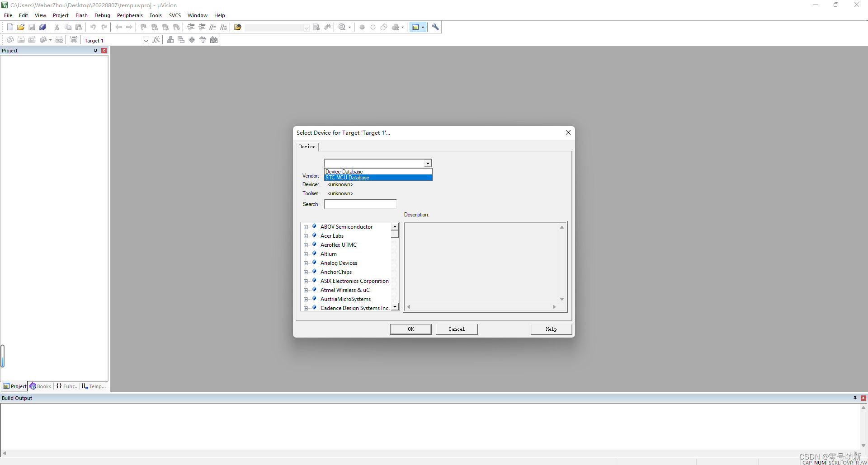Switch to the Books panel tab
The width and height of the screenshot is (868, 465).
tap(40, 386)
